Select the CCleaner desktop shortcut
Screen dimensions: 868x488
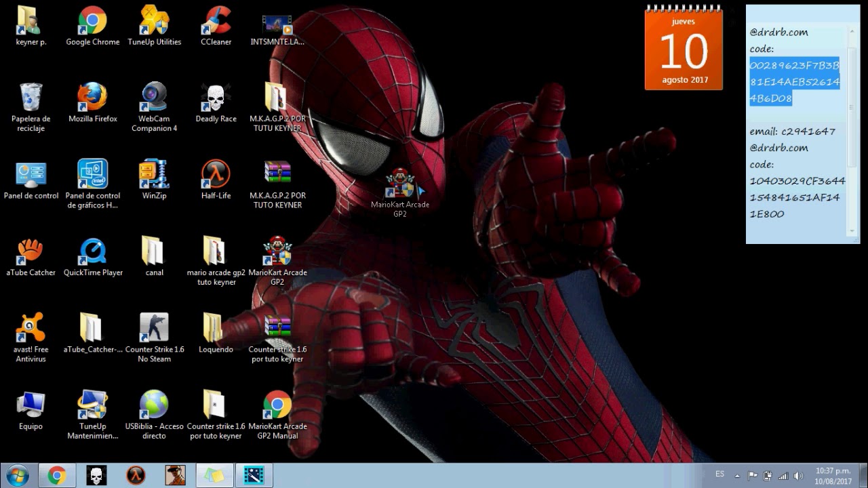216,26
